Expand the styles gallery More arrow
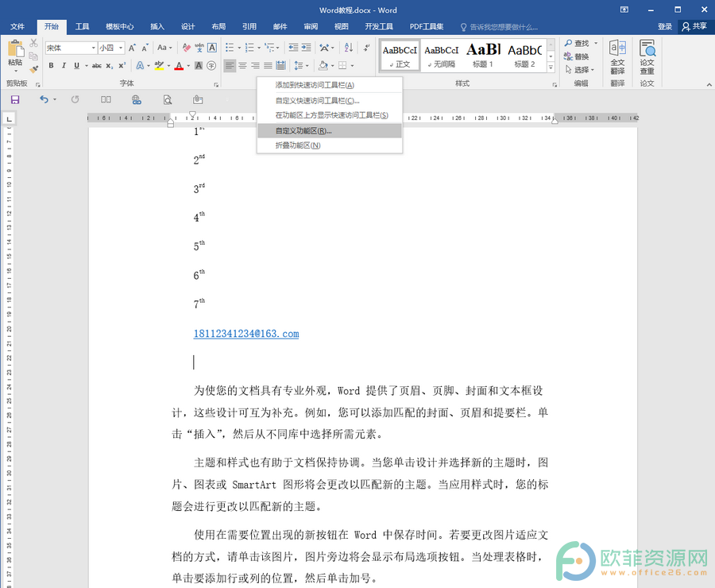The height and width of the screenshot is (588, 715). 551,68
